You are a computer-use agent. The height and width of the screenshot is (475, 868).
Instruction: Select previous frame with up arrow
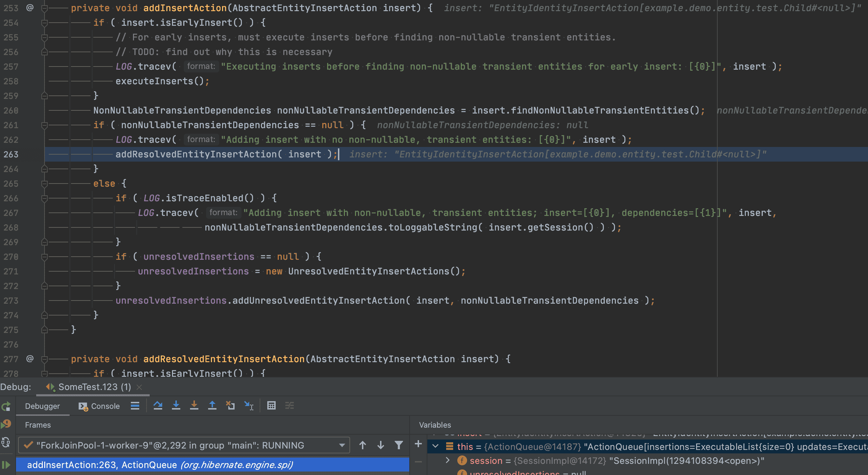coord(363,445)
